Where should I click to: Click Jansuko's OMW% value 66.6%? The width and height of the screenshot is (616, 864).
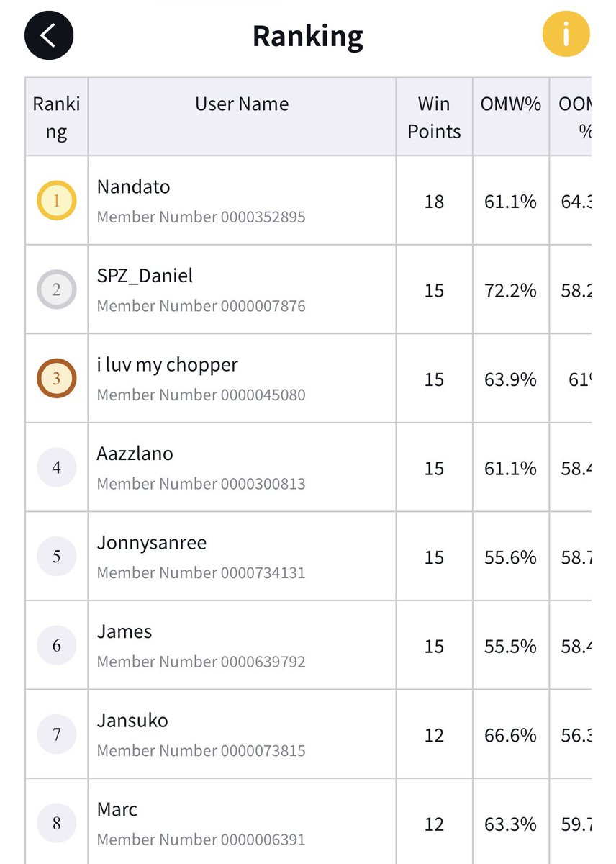[510, 735]
